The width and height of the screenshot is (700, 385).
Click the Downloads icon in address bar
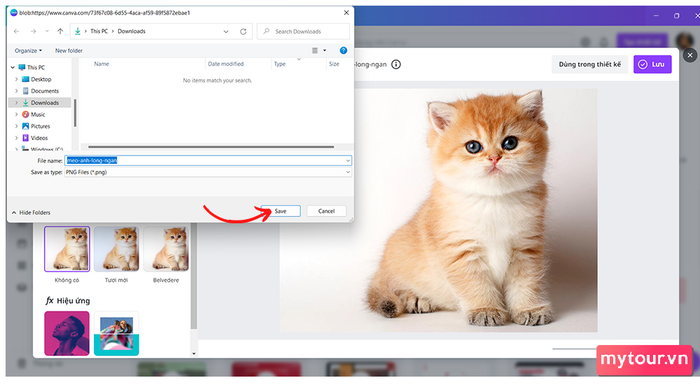(78, 31)
